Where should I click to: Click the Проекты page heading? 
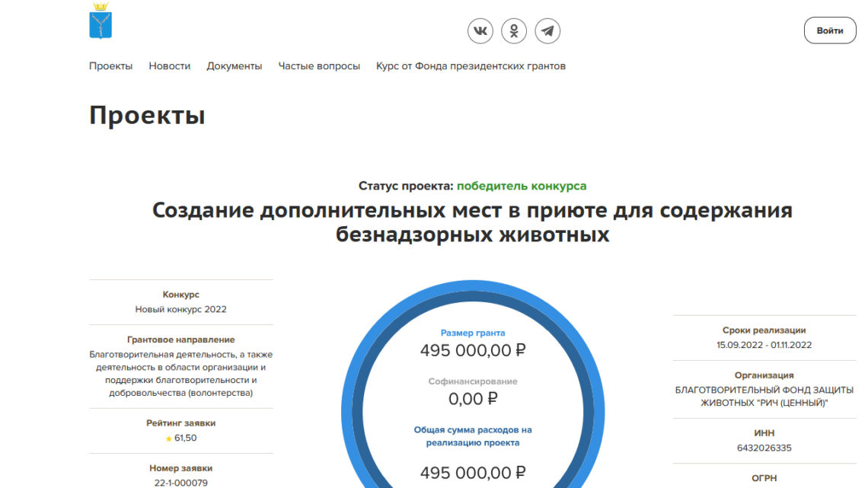pos(147,115)
